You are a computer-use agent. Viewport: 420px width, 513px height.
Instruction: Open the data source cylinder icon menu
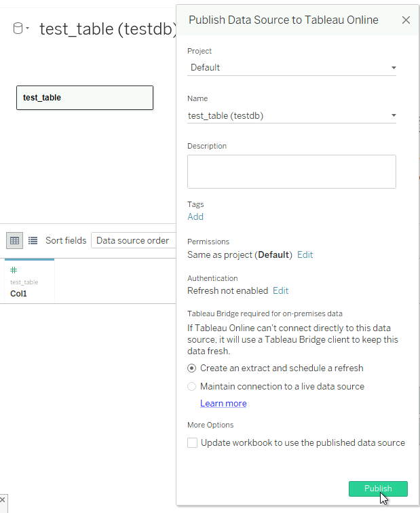(18, 28)
